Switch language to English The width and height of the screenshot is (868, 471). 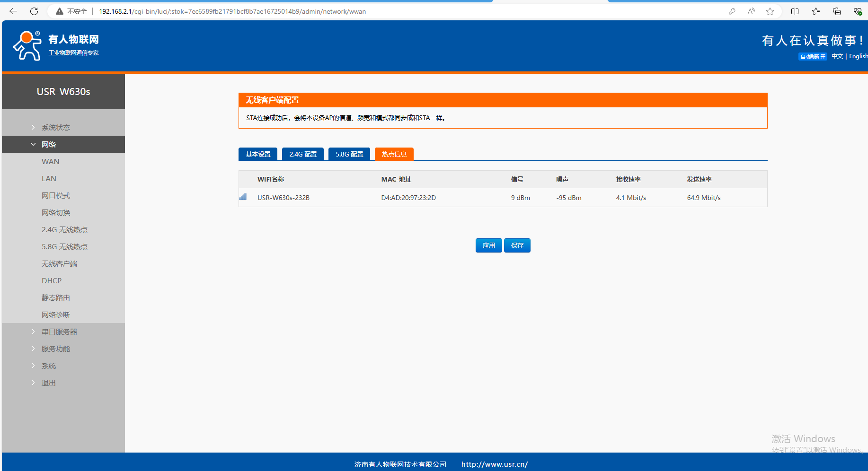(x=858, y=56)
